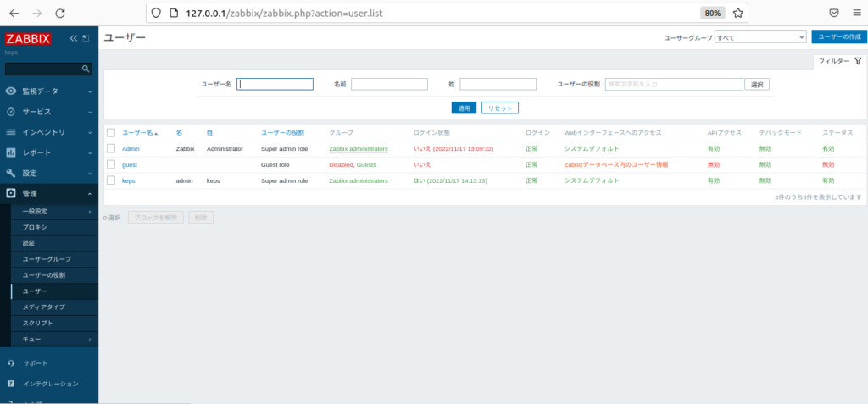Click the sidebar search magnifier icon

[x=86, y=69]
